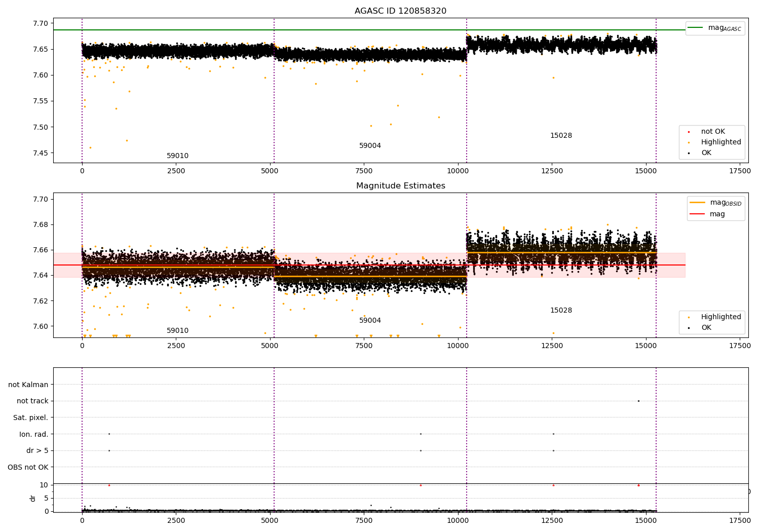Viewport: 760px width, 532px height.
Task: Click obsid label 59004 in top plot
Action: (370, 146)
